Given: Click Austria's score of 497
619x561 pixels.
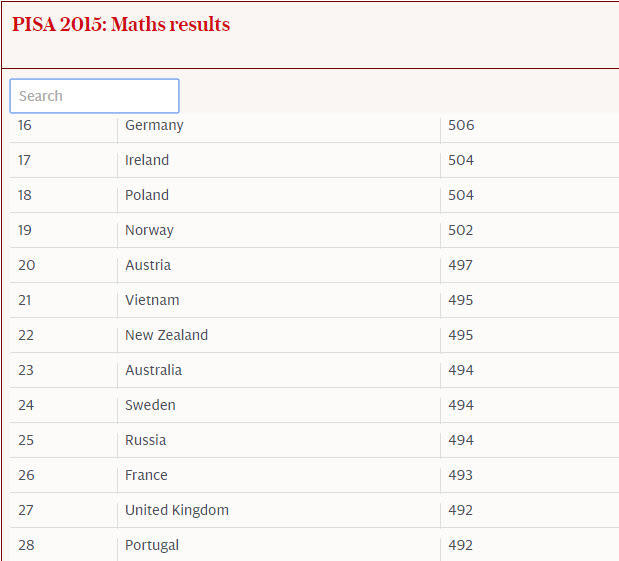Looking at the screenshot, I should point(461,265).
